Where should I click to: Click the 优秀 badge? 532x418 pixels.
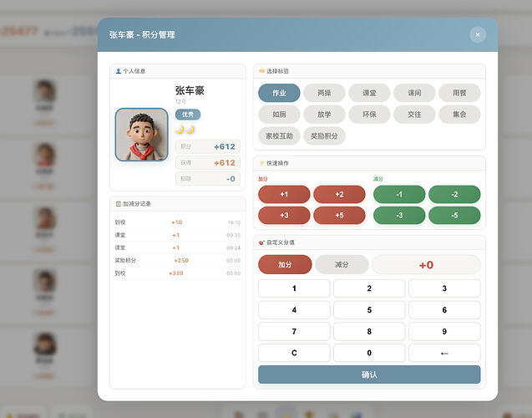[188, 115]
